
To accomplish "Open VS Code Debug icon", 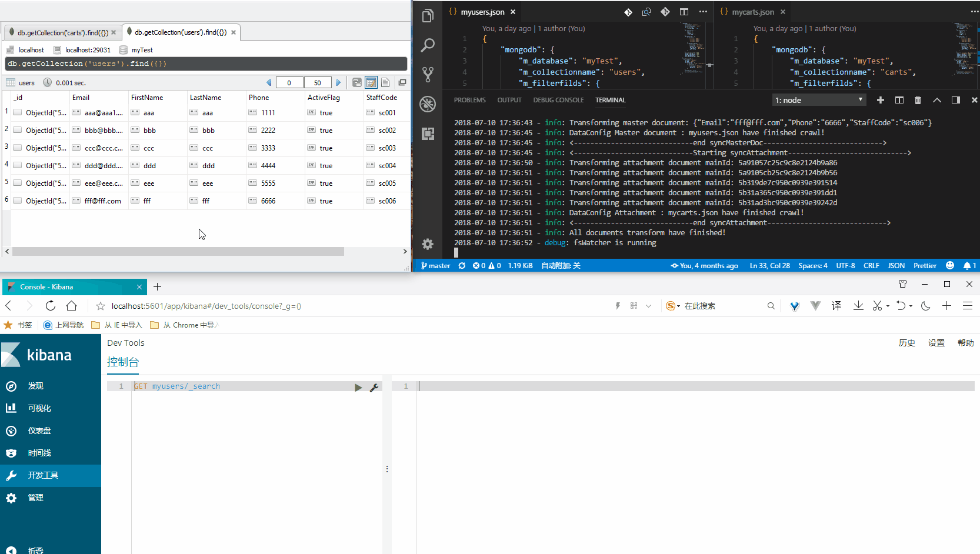I will [428, 104].
